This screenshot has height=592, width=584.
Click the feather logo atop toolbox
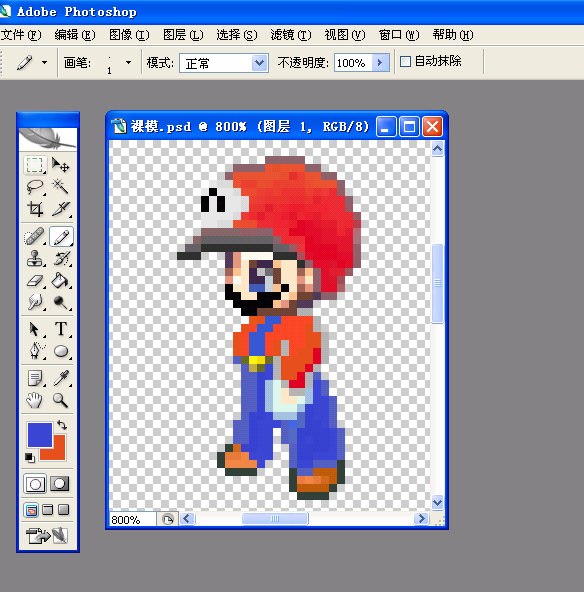[48, 139]
